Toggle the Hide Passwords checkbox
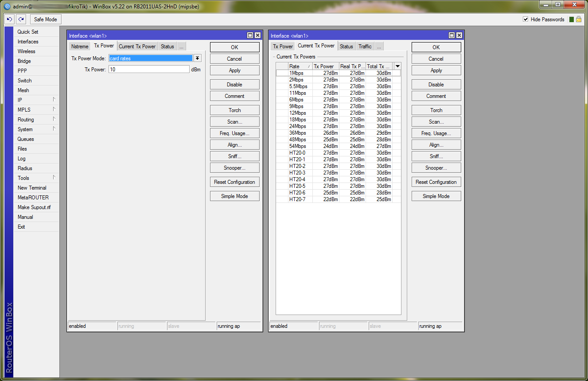The image size is (588, 381). [526, 19]
